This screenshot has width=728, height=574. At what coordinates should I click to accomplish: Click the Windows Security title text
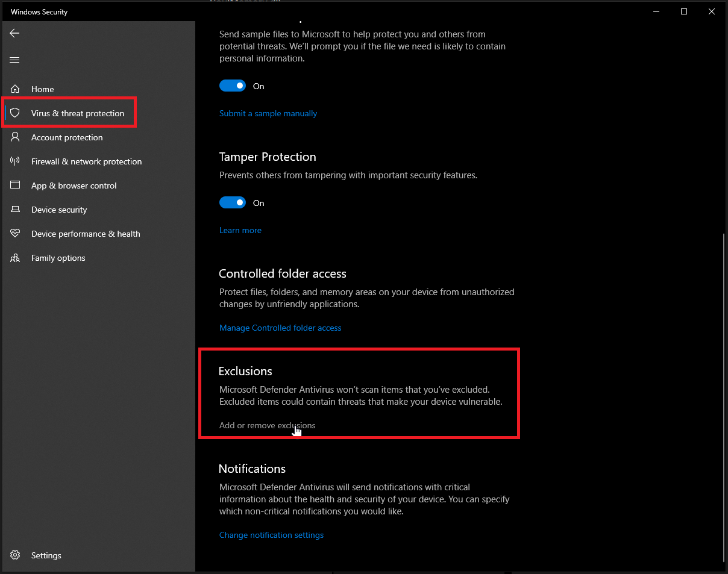39,12
